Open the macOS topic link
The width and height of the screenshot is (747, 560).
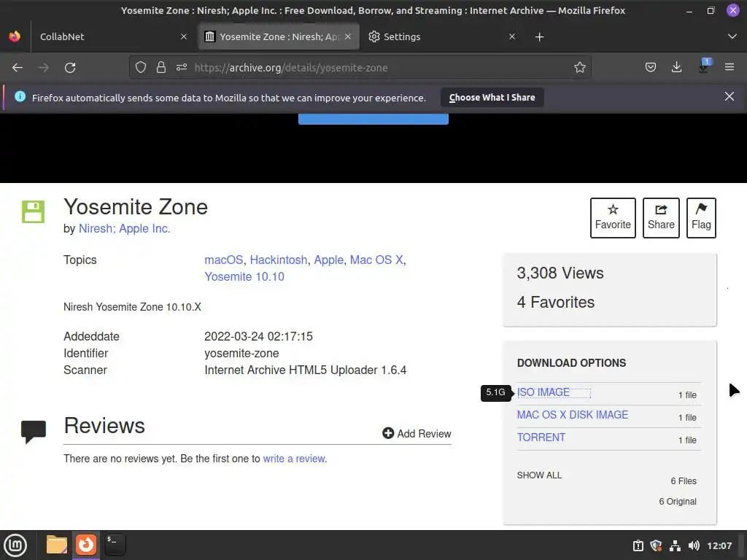(223, 260)
